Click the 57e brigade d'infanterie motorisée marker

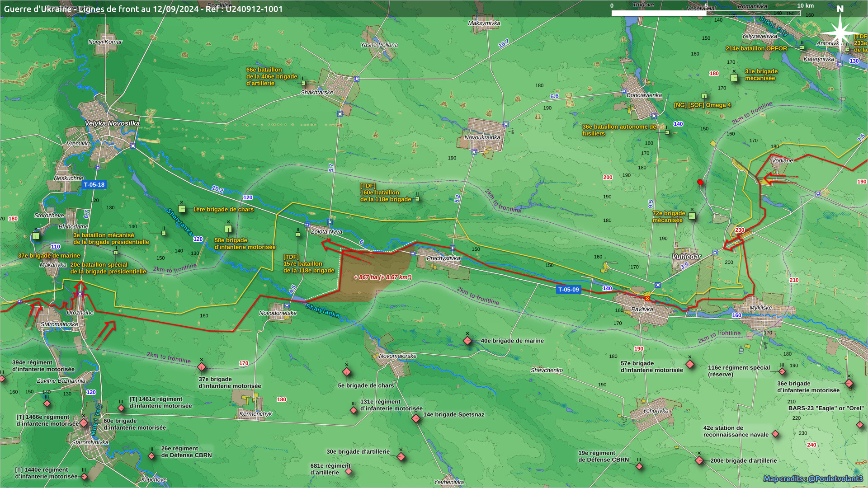[690, 364]
